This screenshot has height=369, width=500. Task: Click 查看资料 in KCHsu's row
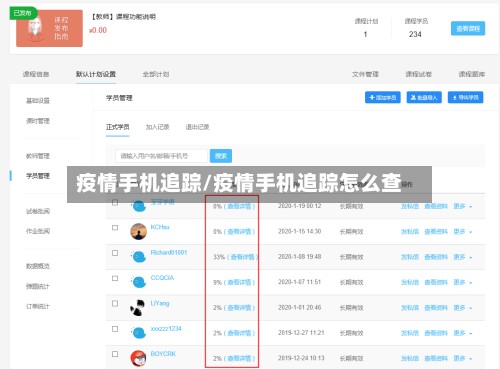pyautogui.click(x=436, y=232)
